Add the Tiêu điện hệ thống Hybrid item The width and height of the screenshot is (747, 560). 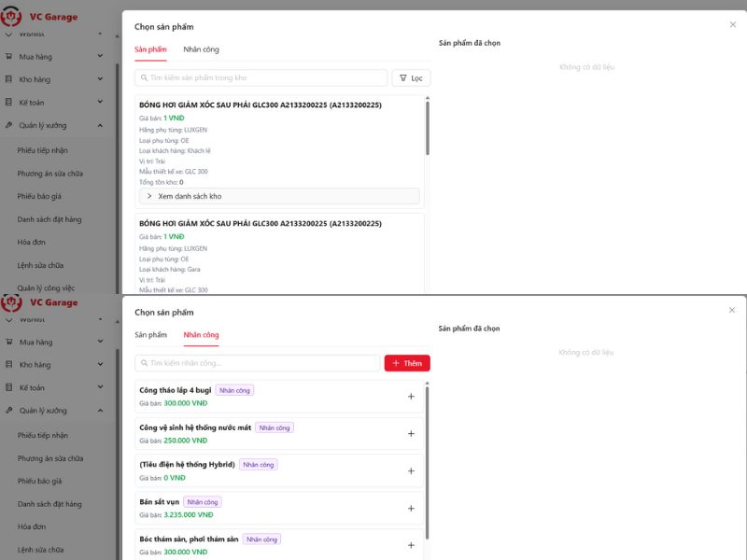411,471
